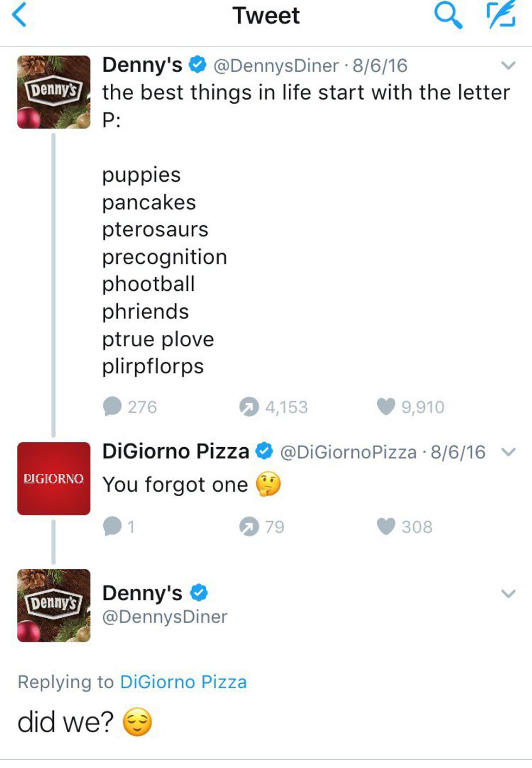Open chevron menu on DiGiorno Pizza tweet

(x=508, y=452)
